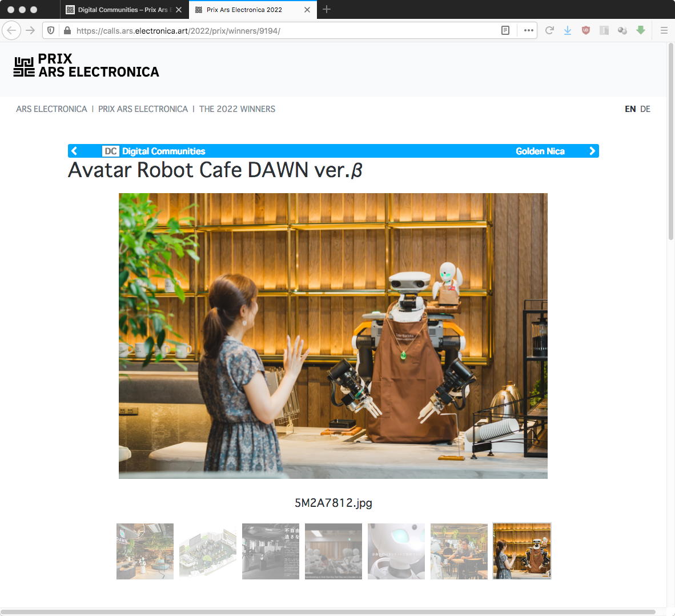The image size is (675, 616).
Task: Click the DC category badge
Action: pyautogui.click(x=111, y=151)
